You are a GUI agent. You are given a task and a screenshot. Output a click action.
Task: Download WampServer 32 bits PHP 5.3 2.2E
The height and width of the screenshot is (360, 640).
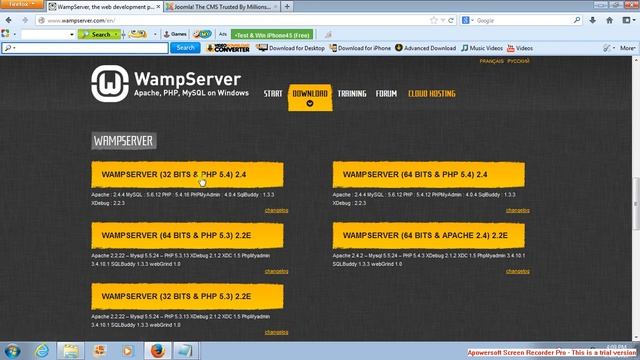coord(187,296)
